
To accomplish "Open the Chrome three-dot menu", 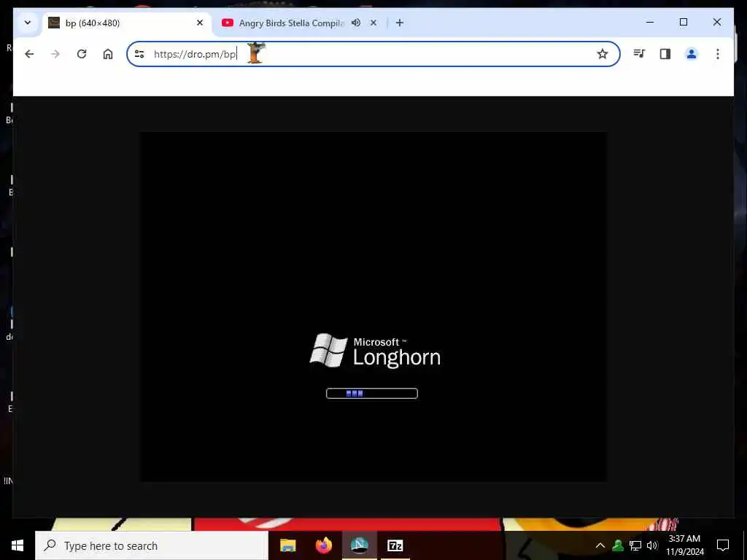I will click(x=718, y=54).
